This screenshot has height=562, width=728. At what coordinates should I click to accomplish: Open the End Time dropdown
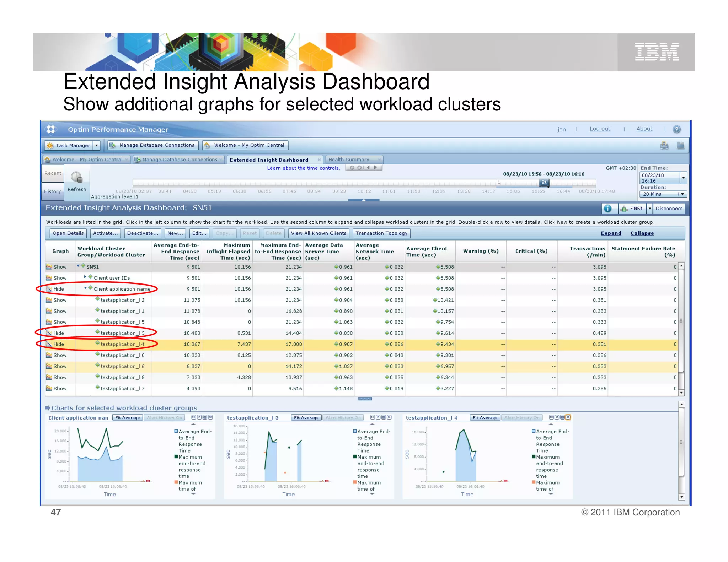pos(683,178)
